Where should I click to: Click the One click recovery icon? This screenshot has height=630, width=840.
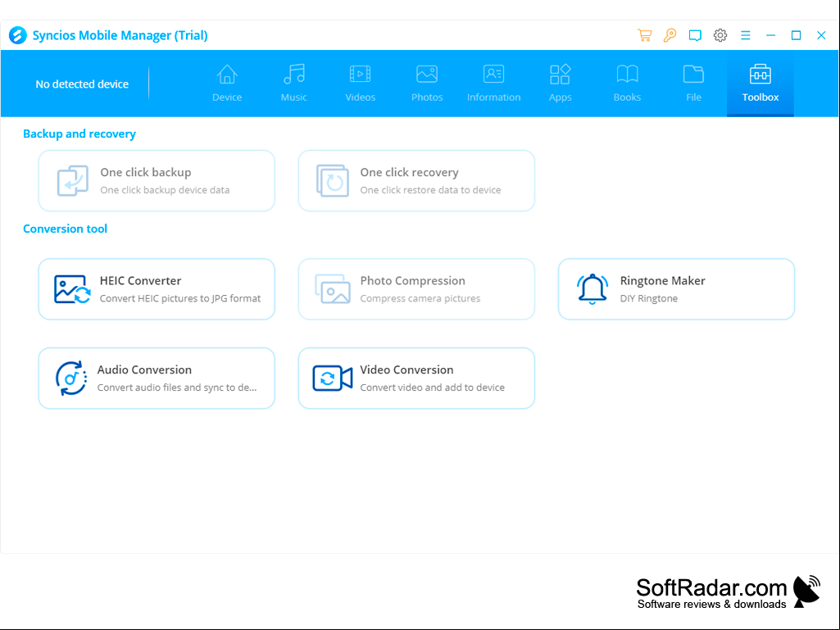coord(332,180)
